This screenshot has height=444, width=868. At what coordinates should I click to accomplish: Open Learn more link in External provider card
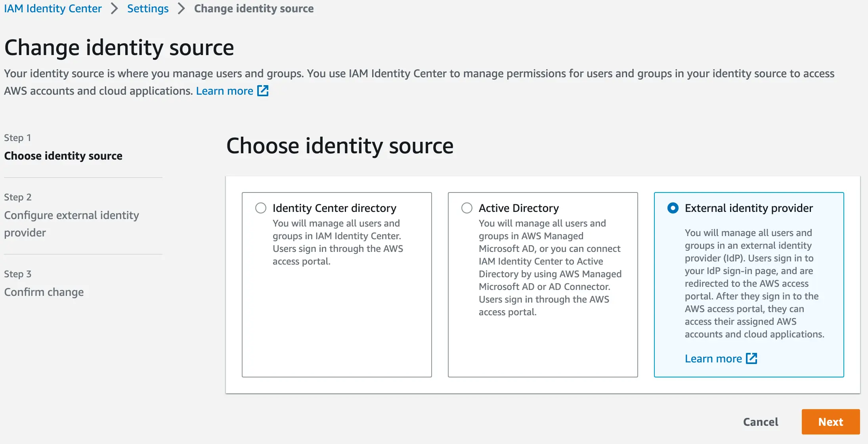(713, 358)
